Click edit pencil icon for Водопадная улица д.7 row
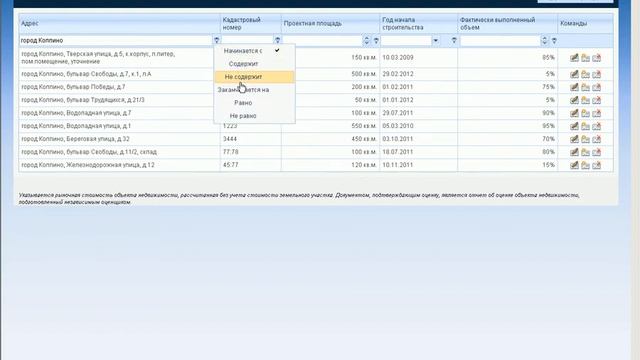640x360 pixels. pyautogui.click(x=574, y=113)
